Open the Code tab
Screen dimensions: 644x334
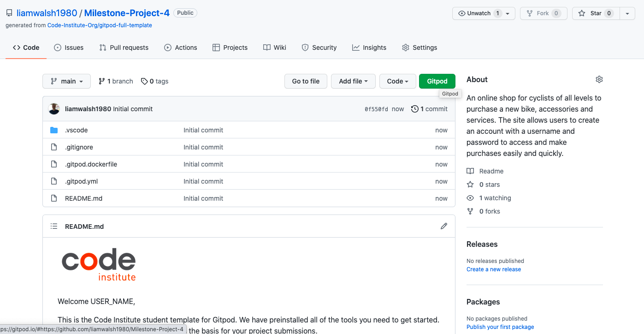tap(26, 48)
